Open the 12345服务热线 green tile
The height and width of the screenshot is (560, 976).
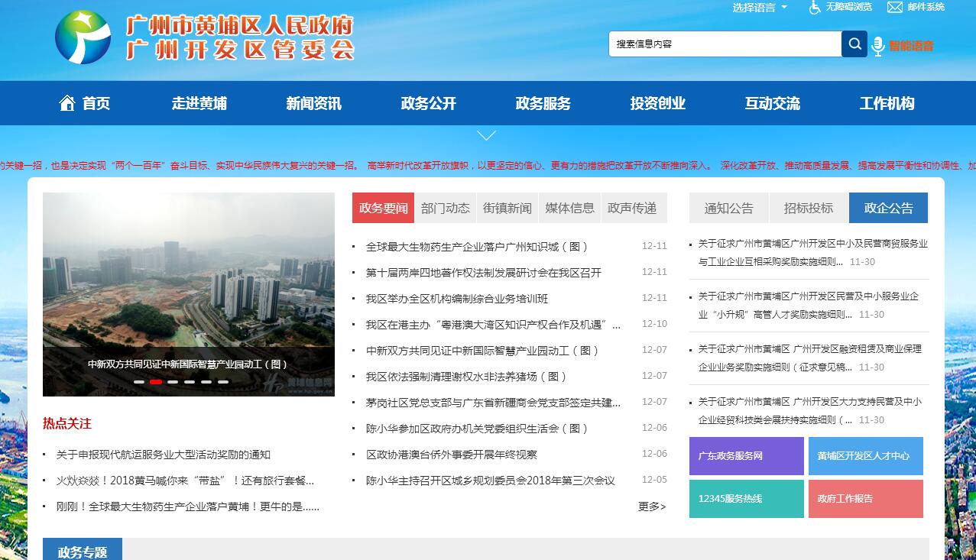point(746,499)
